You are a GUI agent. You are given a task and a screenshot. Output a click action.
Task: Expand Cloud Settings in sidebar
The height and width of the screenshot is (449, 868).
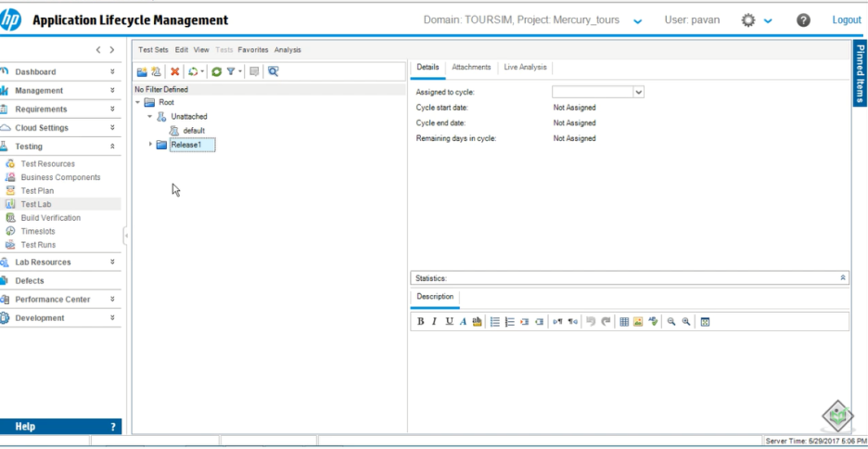click(112, 127)
